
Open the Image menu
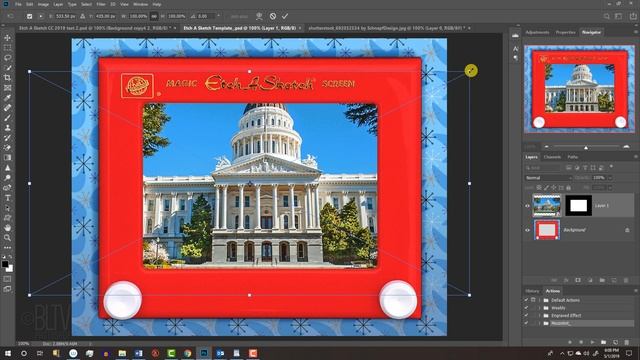43,4
